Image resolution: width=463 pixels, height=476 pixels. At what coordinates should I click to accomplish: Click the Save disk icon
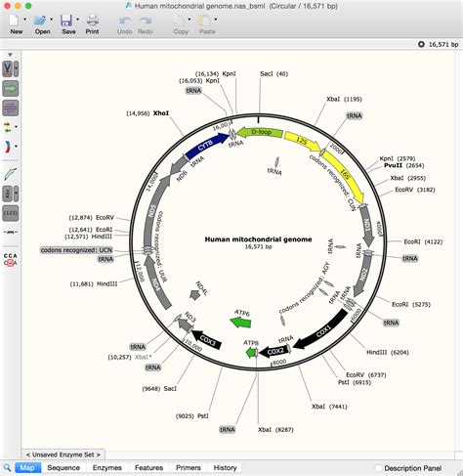66,21
